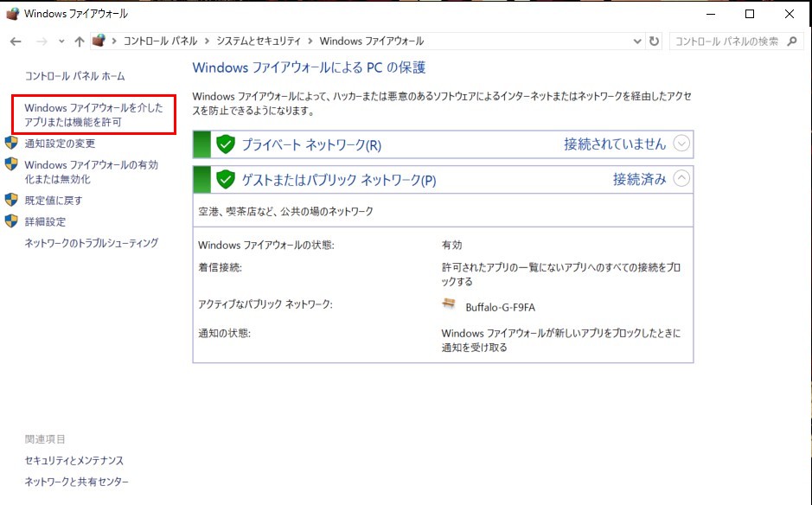Open コントロール パネル breadcrumb
The height and width of the screenshot is (505, 812).
pos(160,41)
